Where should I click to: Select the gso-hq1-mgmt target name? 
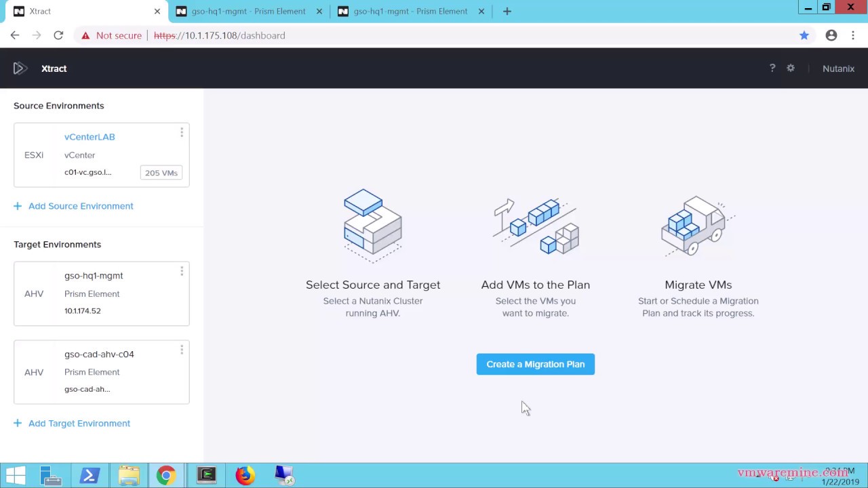[94, 276]
